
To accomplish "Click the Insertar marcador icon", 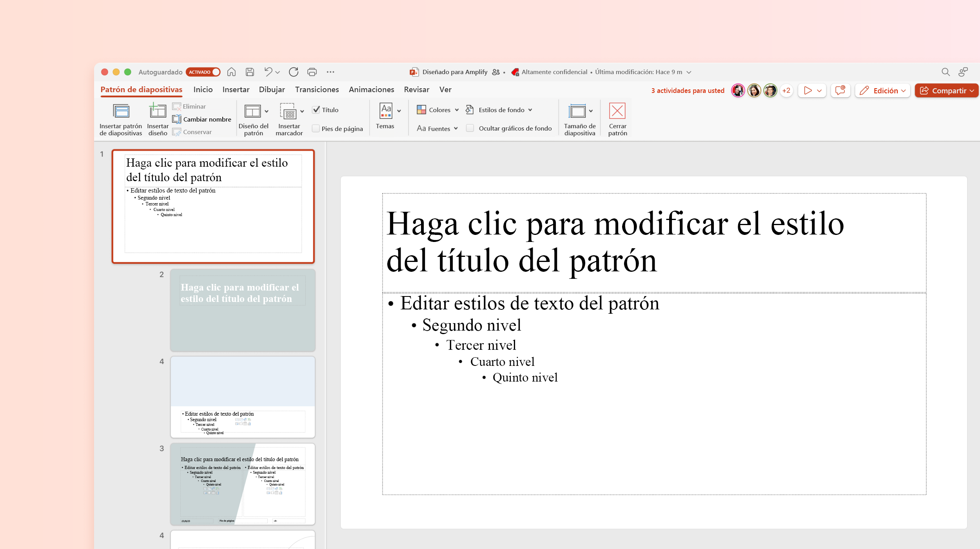I will (x=288, y=111).
